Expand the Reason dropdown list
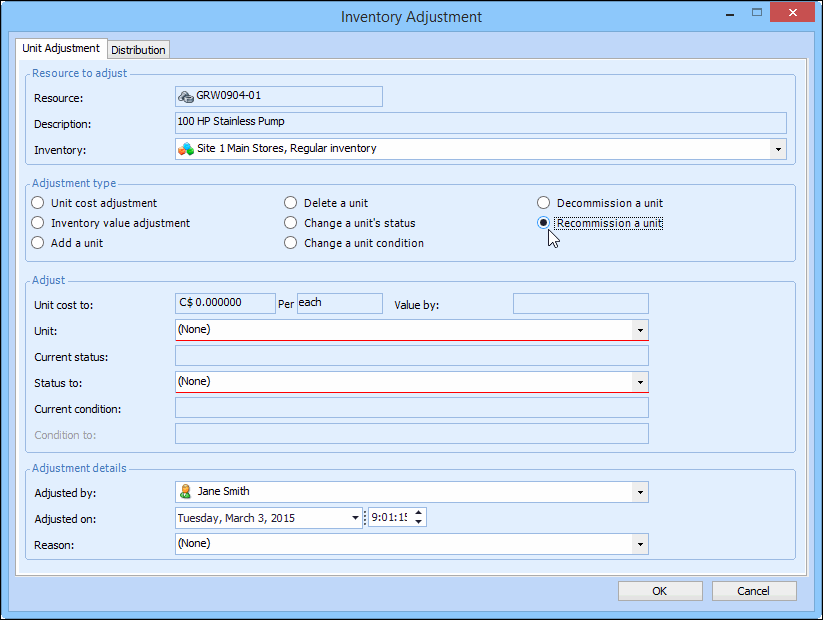823x620 pixels. pos(639,544)
